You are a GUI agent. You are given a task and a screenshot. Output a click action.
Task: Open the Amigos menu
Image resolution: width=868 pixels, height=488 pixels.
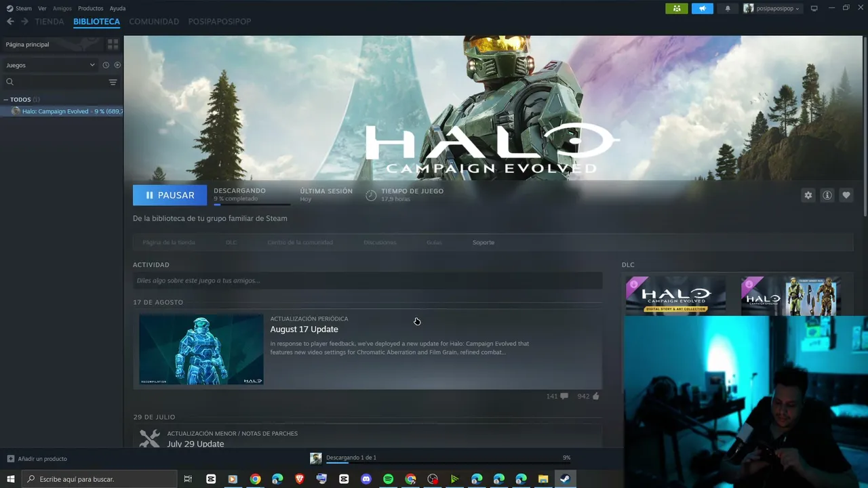coord(62,8)
